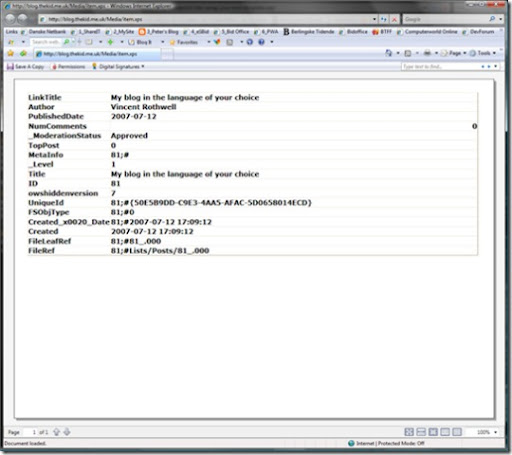Select the third page layout view icon
Image resolution: width=512 pixels, height=455 pixels.
tap(433, 432)
